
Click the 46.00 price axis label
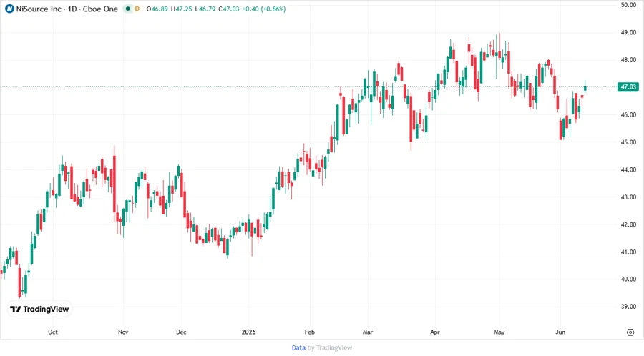tap(628, 115)
